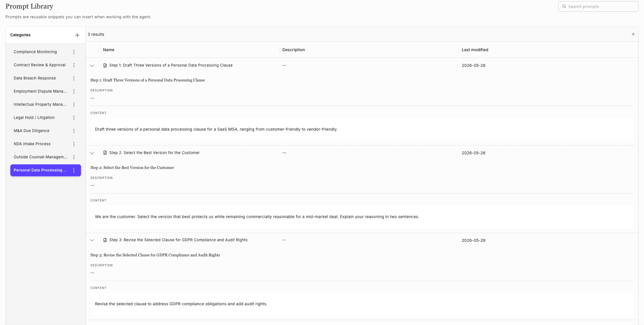
Task: Open options menu for NDA Intake Process
Action: tap(74, 144)
